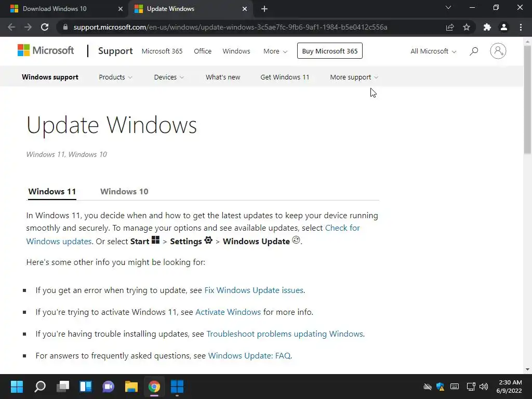Open the Widgets taskbar icon
The image size is (532, 399).
(86, 387)
